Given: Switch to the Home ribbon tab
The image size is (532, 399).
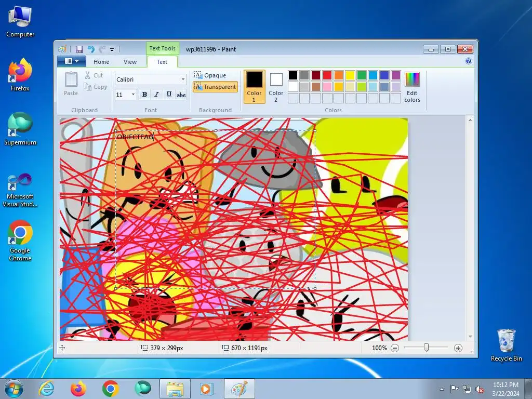Looking at the screenshot, I should (x=101, y=62).
